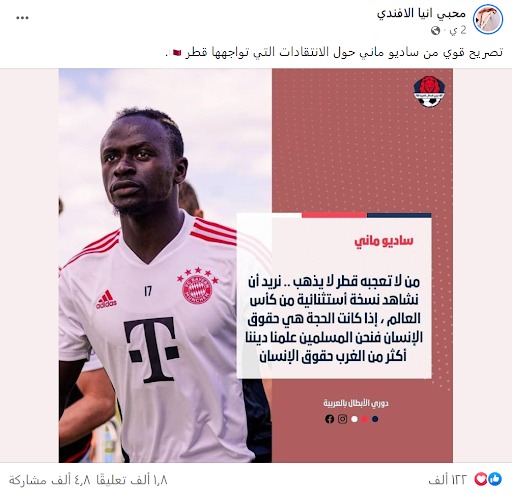Click the navy dot in the graphic
The width and height of the screenshot is (512, 494).
tap(375, 419)
